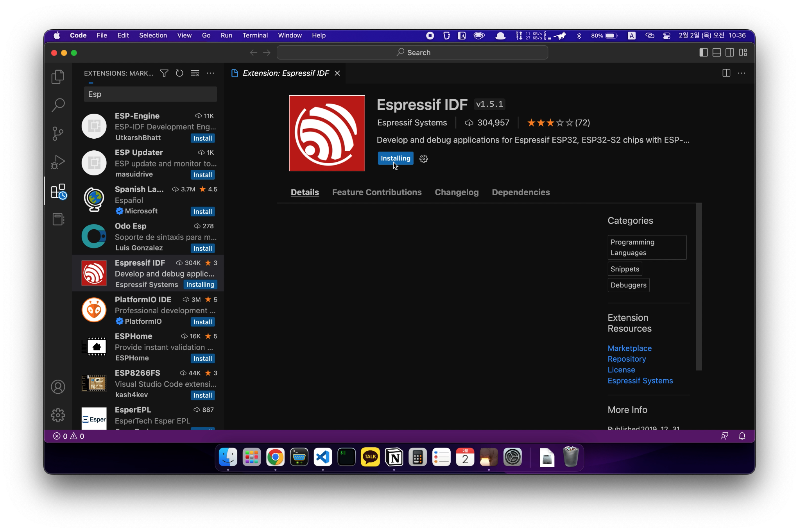
Task: Click the Esp extension search field
Action: point(150,95)
